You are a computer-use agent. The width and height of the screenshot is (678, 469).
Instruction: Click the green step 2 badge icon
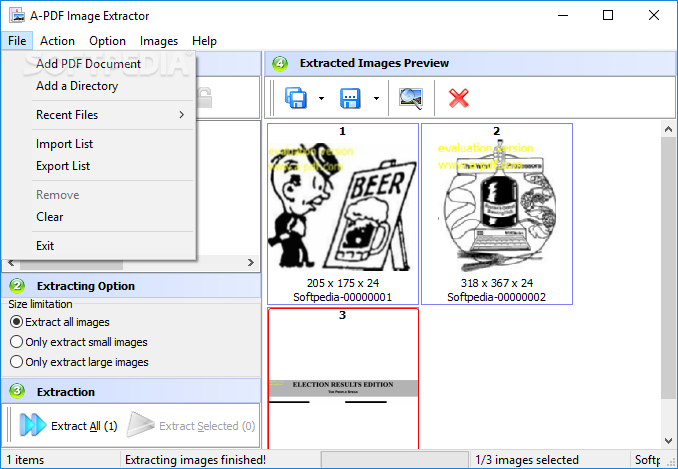(17, 286)
